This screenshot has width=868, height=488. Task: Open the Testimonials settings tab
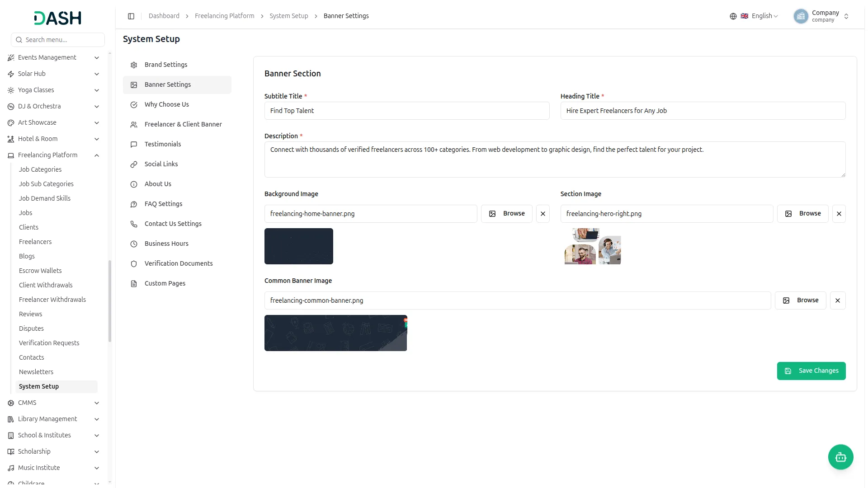(177, 145)
